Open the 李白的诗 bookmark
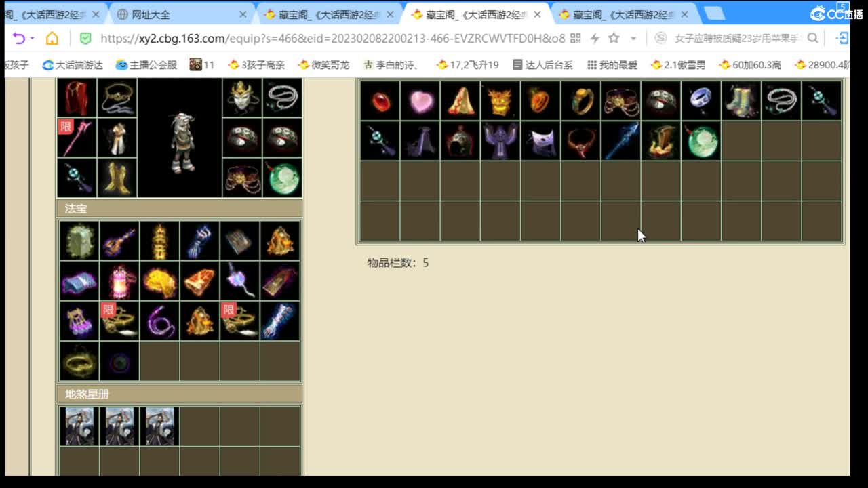The height and width of the screenshot is (488, 868). 391,65
